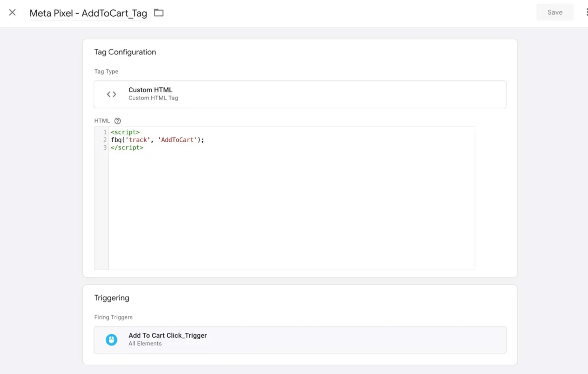Open the Add To Cart Click_Trigger entry
The height and width of the screenshot is (374, 588).
[x=300, y=340]
